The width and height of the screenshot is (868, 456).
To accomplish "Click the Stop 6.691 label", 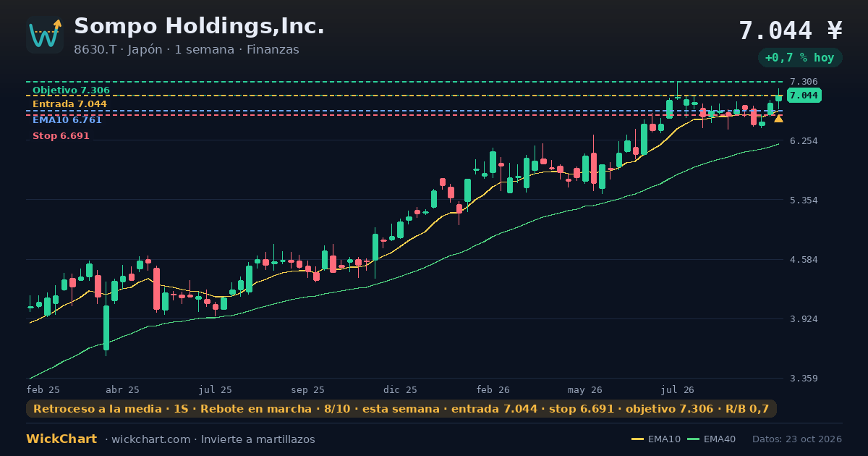I will point(61,136).
